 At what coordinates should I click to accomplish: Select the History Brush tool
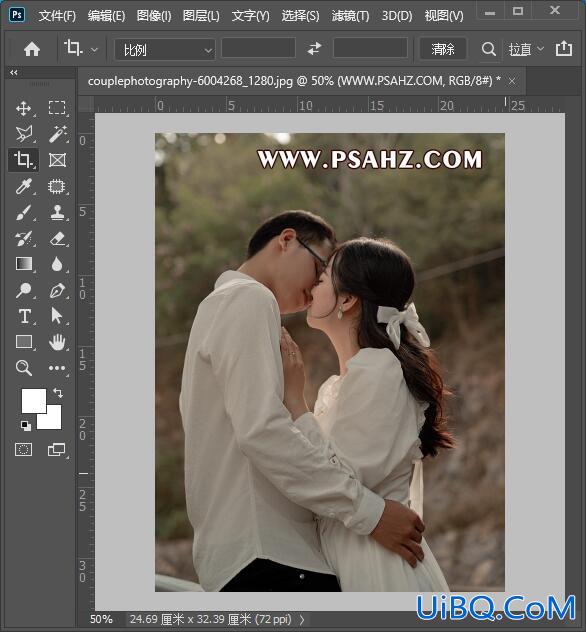(x=23, y=239)
